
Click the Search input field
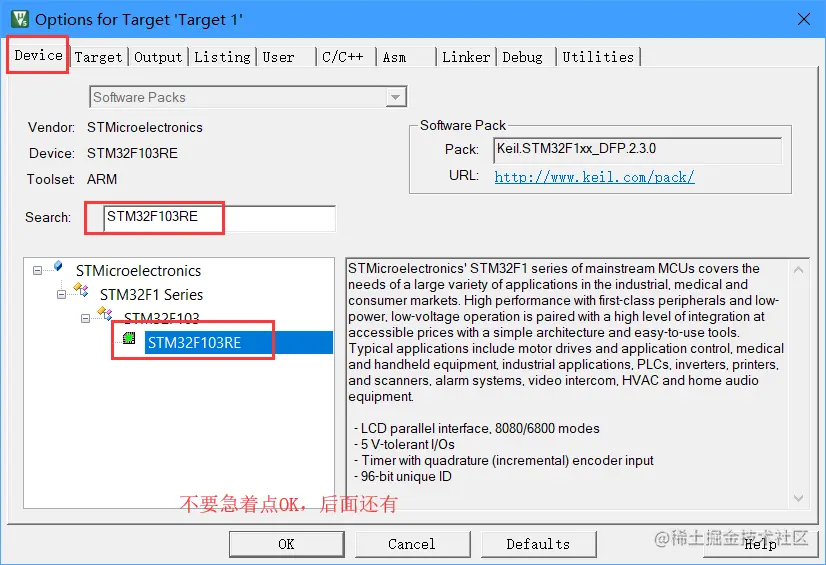[219, 217]
